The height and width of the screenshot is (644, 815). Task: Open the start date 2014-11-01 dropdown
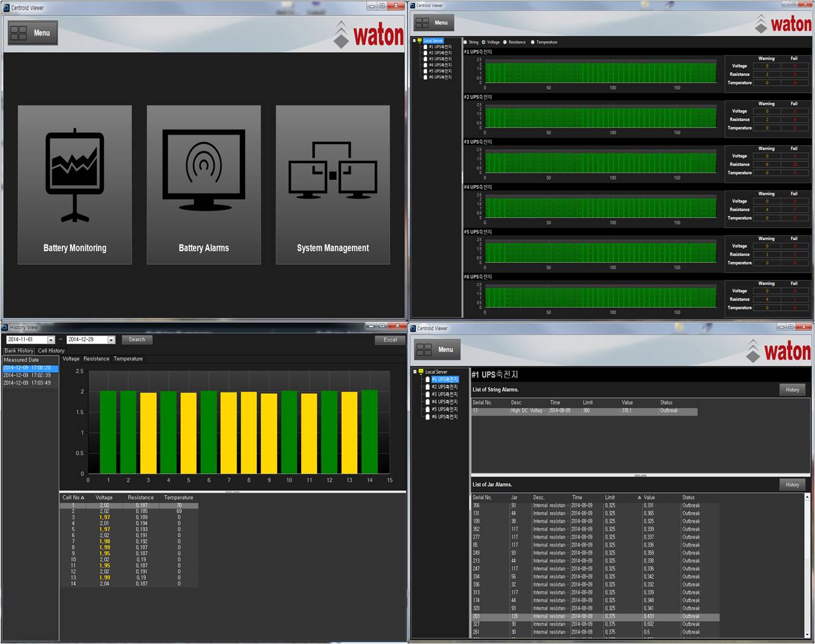51,340
